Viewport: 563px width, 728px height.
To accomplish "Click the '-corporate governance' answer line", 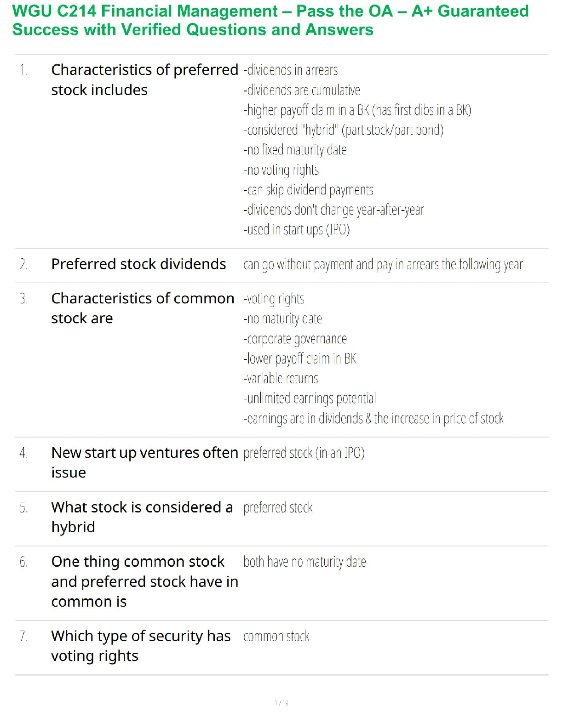I will pos(295,339).
